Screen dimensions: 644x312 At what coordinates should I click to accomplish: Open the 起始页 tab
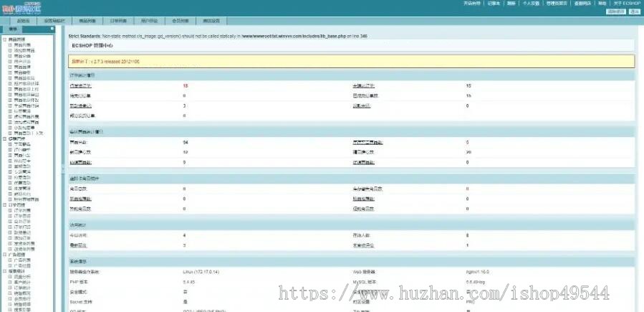coord(23,21)
